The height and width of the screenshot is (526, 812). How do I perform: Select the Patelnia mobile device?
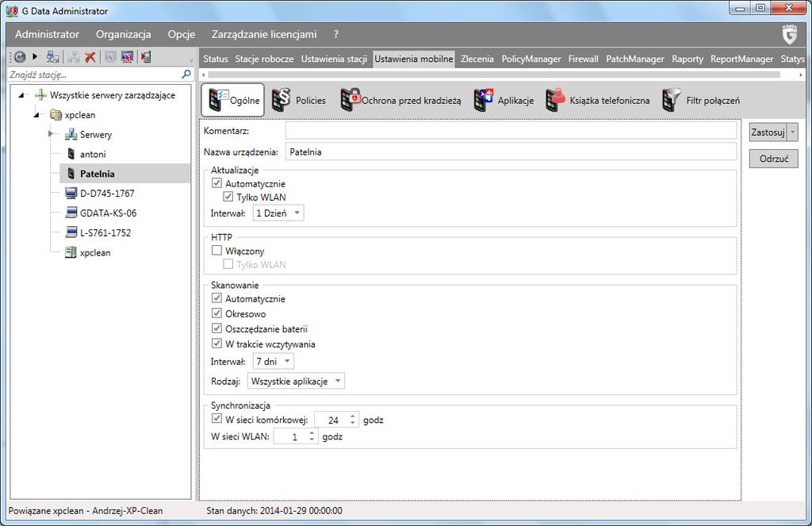pyautogui.click(x=97, y=174)
